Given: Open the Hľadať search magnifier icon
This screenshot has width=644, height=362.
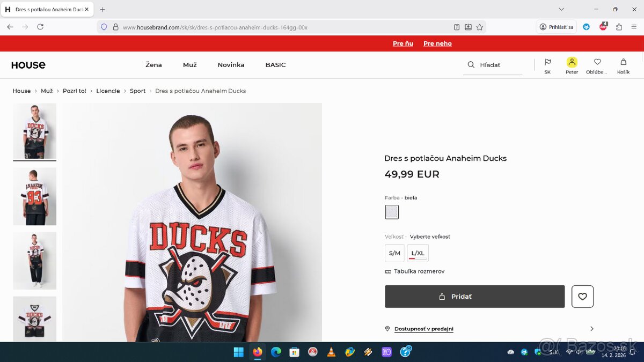Looking at the screenshot, I should click(471, 64).
